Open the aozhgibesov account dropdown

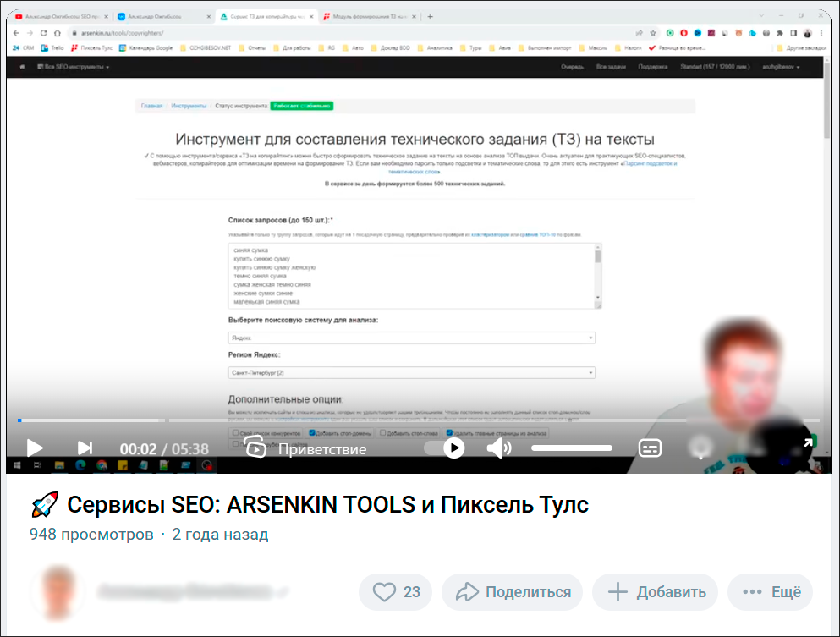781,67
